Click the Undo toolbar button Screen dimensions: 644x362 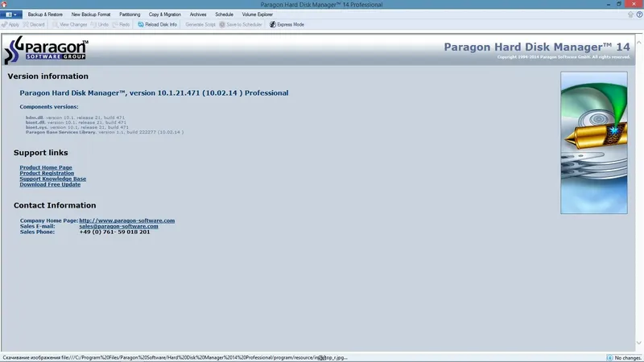coord(99,25)
